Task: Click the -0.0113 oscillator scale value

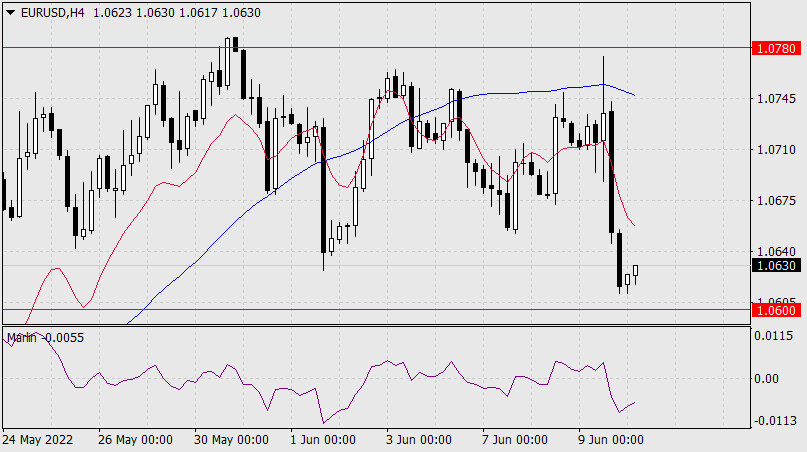Action: pos(775,421)
